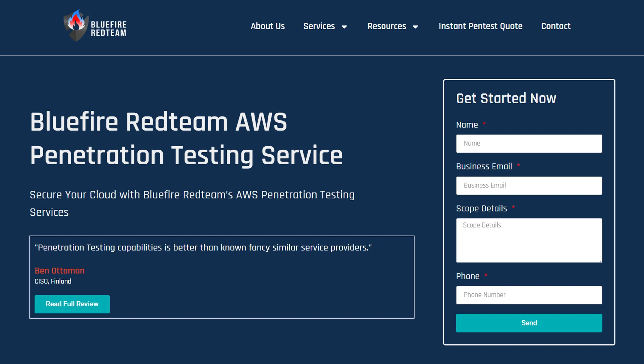
Task: Expand the Services dropdown arrow
Action: click(x=344, y=27)
